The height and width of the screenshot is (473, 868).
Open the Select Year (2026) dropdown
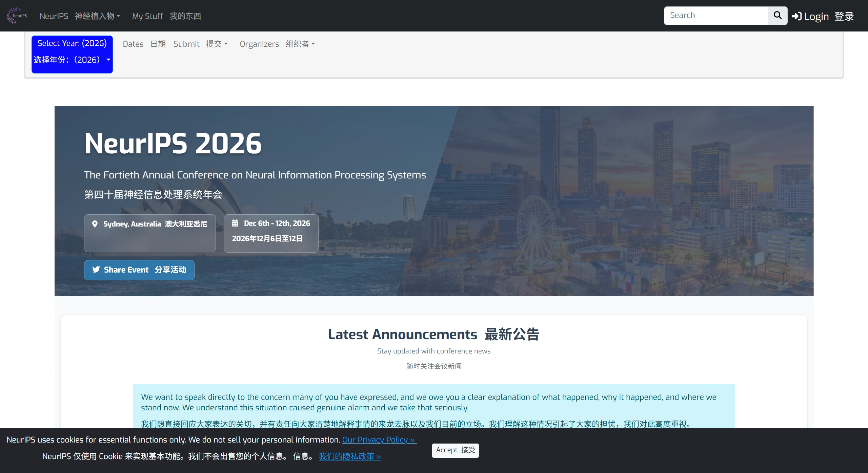pos(72,54)
